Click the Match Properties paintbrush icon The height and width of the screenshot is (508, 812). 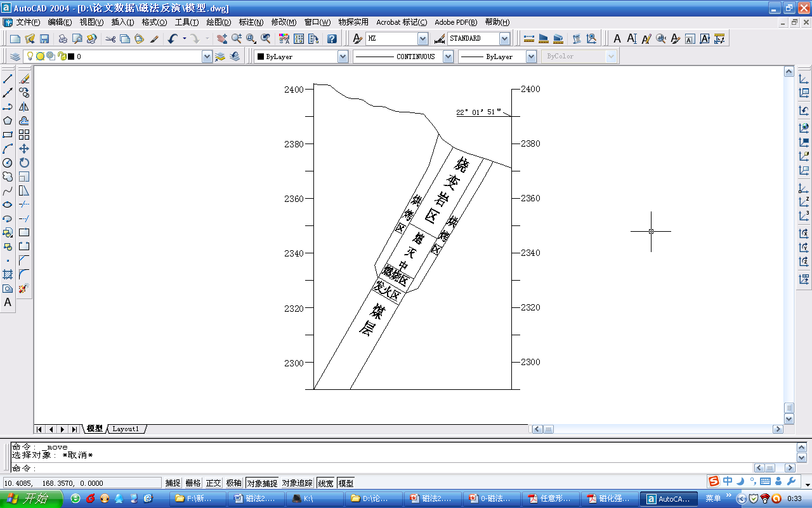(154, 39)
